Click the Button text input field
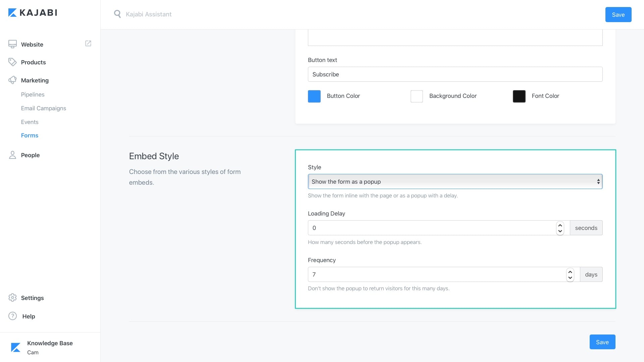The width and height of the screenshot is (644, 362). [x=455, y=74]
